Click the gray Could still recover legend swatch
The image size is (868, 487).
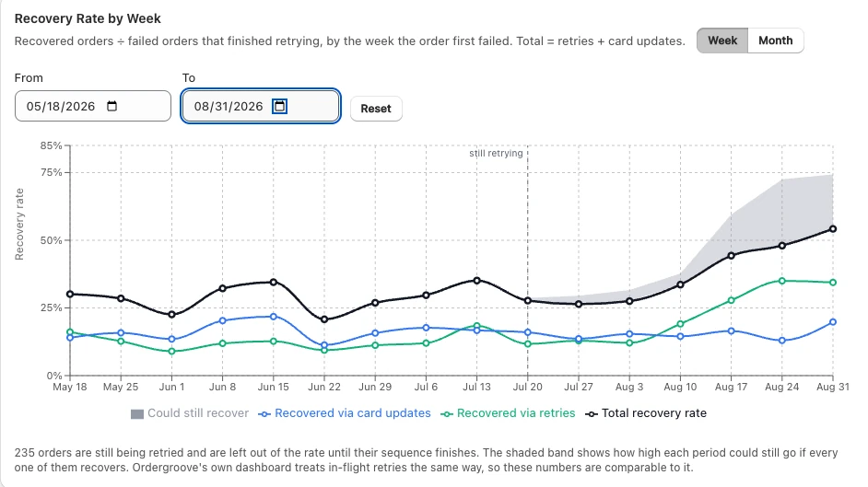pyautogui.click(x=136, y=414)
